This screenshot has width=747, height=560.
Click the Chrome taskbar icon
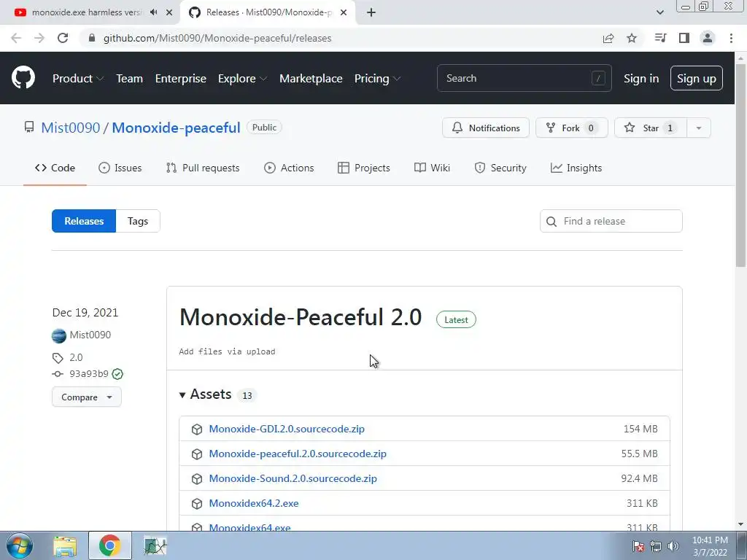click(110, 545)
